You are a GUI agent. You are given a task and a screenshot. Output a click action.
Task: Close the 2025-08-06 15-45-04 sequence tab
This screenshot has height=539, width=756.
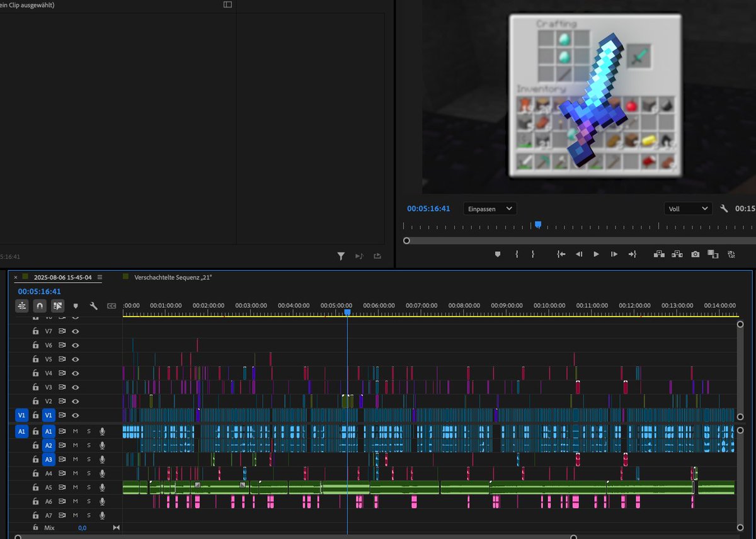[16, 277]
